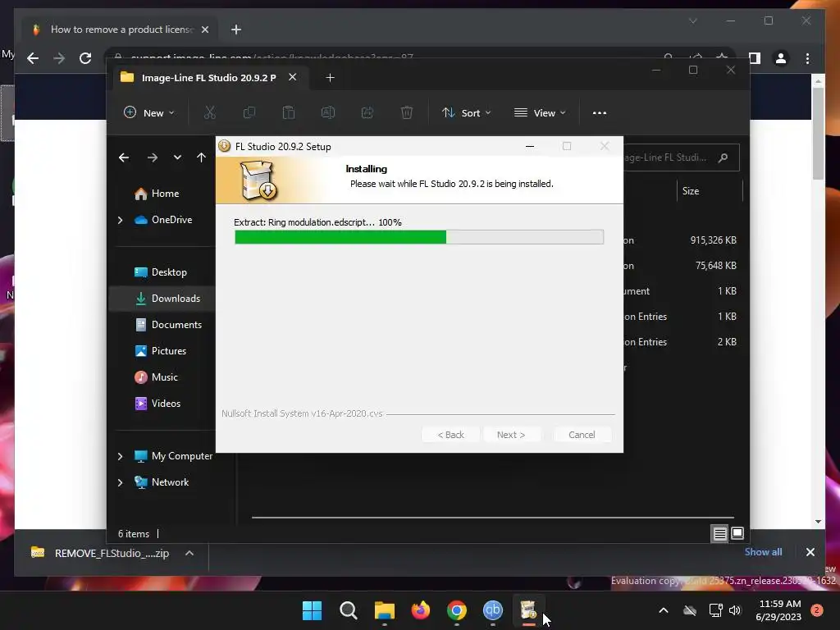Viewport: 840px width, 630px height.
Task: Open the clock and date panel
Action: 778,610
